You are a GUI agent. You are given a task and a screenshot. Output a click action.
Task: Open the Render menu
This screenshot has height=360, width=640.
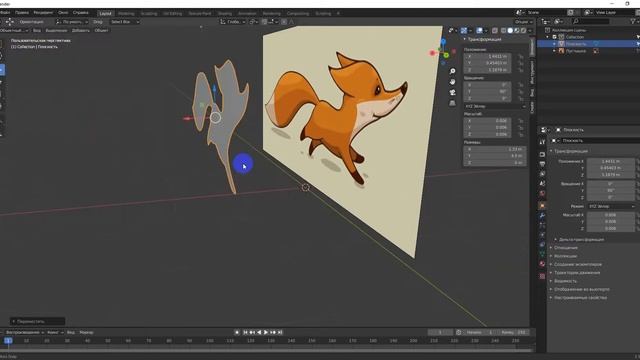43,13
